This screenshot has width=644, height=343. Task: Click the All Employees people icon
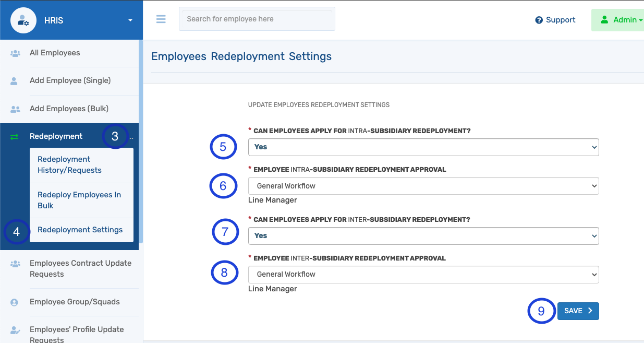15,53
